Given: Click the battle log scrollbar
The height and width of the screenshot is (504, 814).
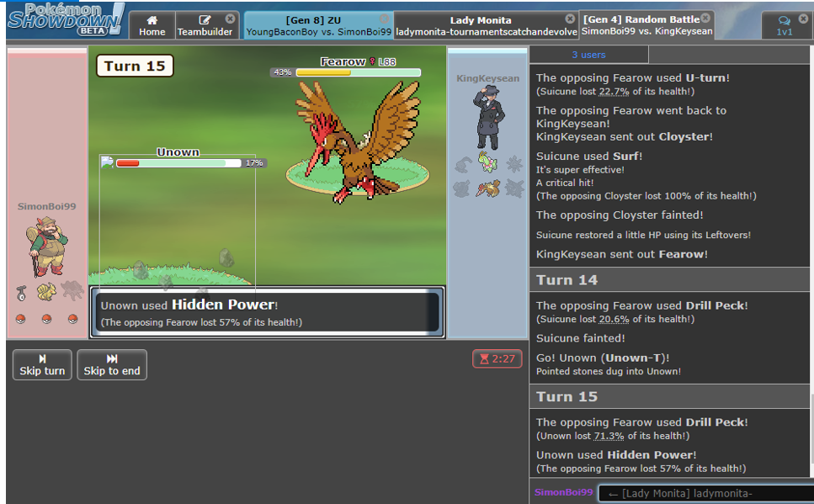Looking at the screenshot, I should (811, 428).
